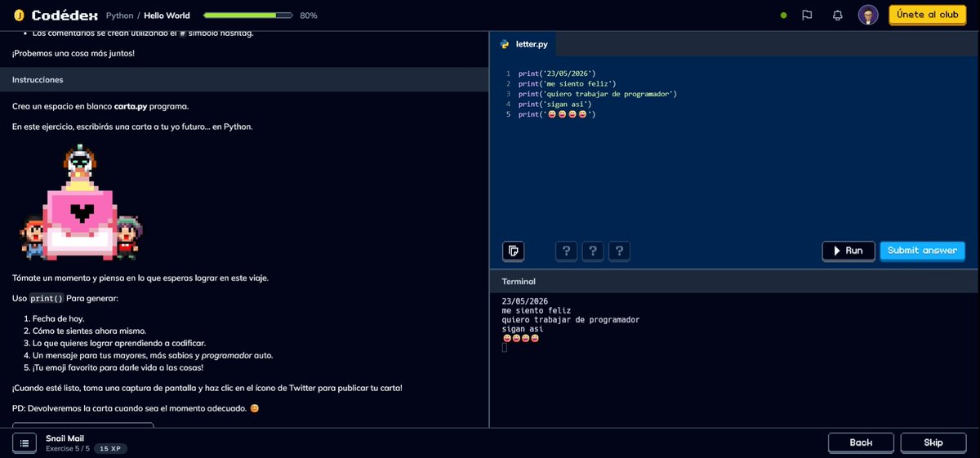Click terminal output 'me siento feliz'
Screen dimensions: 980x458
pos(537,310)
